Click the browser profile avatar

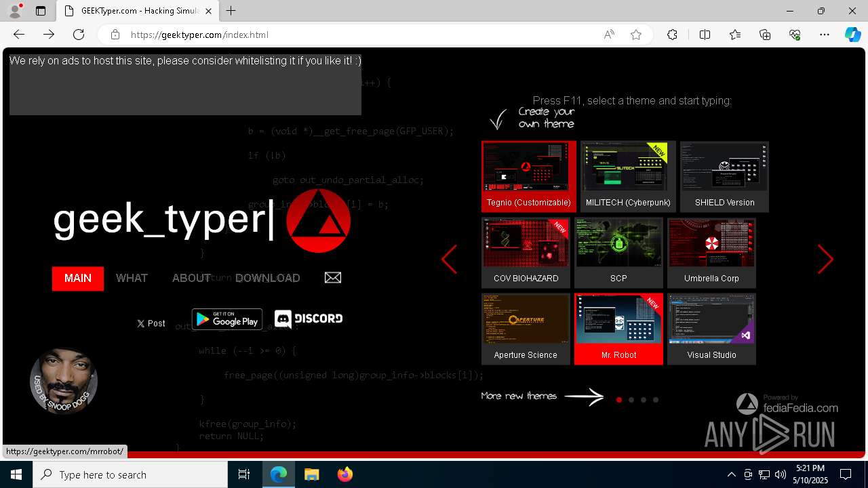click(x=15, y=11)
